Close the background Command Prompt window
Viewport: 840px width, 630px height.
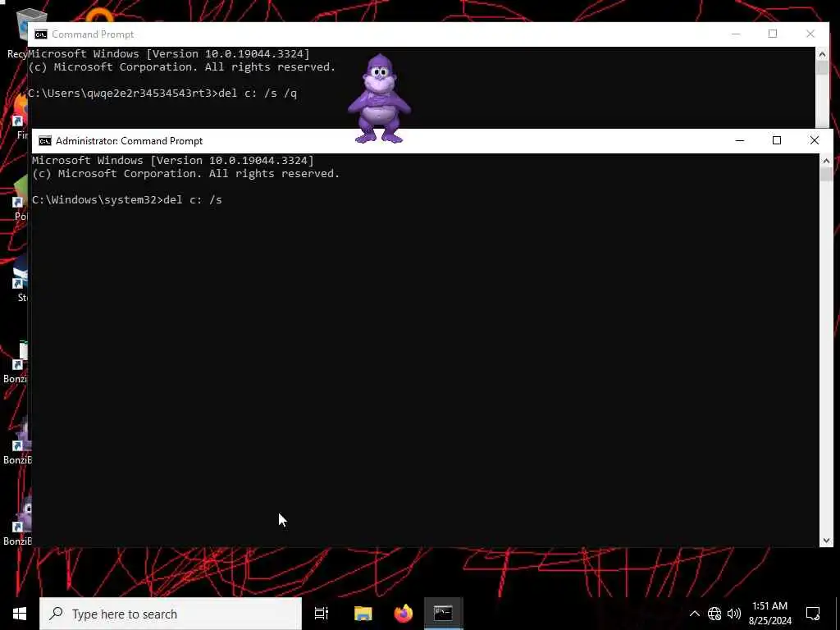click(810, 34)
